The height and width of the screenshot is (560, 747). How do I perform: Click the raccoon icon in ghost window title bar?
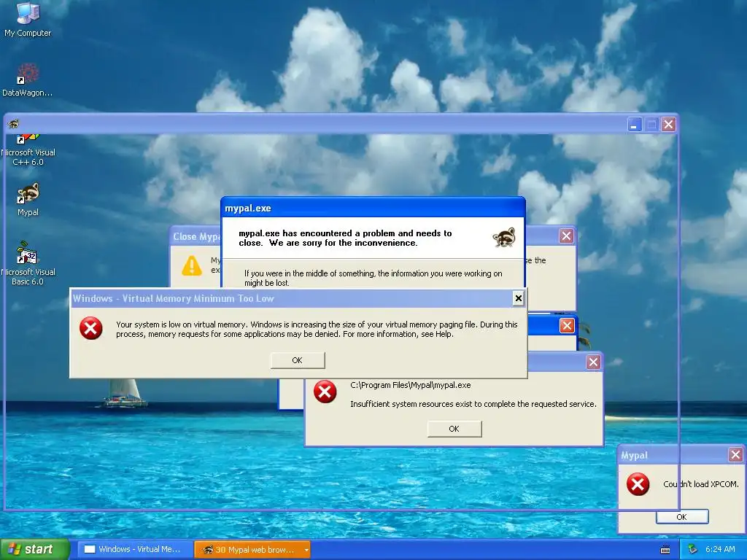pos(13,124)
